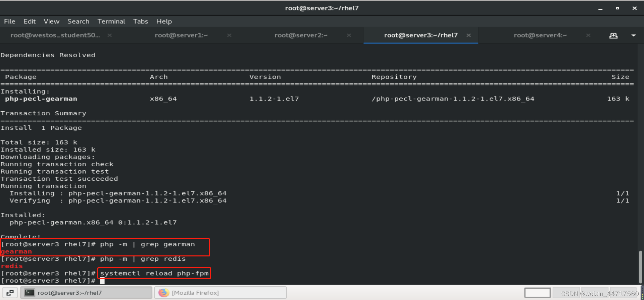Screen dimensions: 644x300
Task: Select root@server3 terminal in taskbar
Action: (x=86, y=293)
